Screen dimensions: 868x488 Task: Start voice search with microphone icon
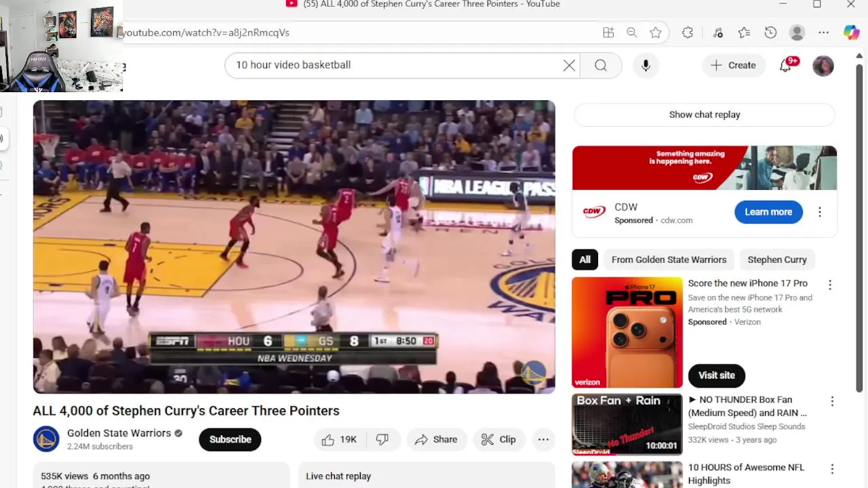pyautogui.click(x=646, y=65)
